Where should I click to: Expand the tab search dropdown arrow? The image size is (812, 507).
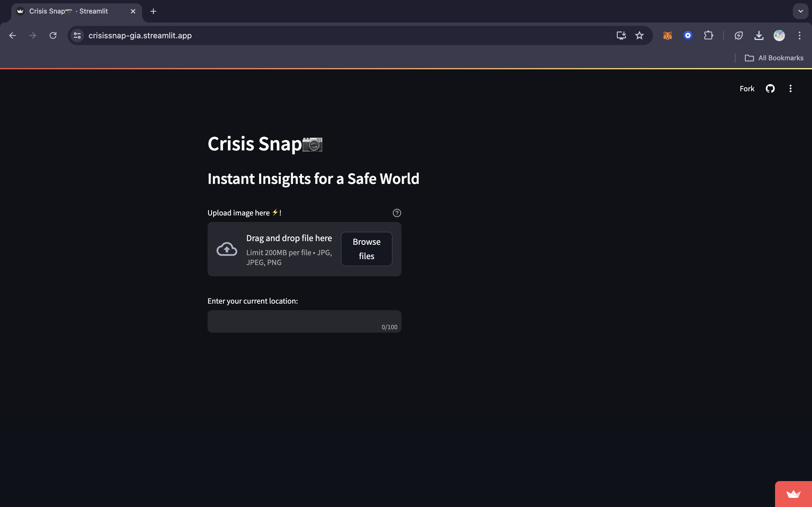click(x=801, y=11)
